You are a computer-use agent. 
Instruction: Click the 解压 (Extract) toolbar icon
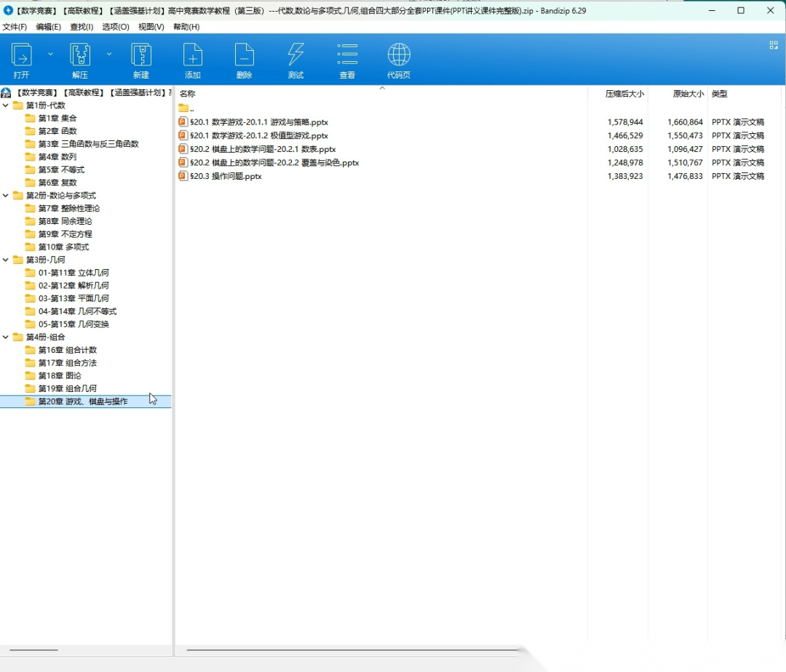click(80, 55)
